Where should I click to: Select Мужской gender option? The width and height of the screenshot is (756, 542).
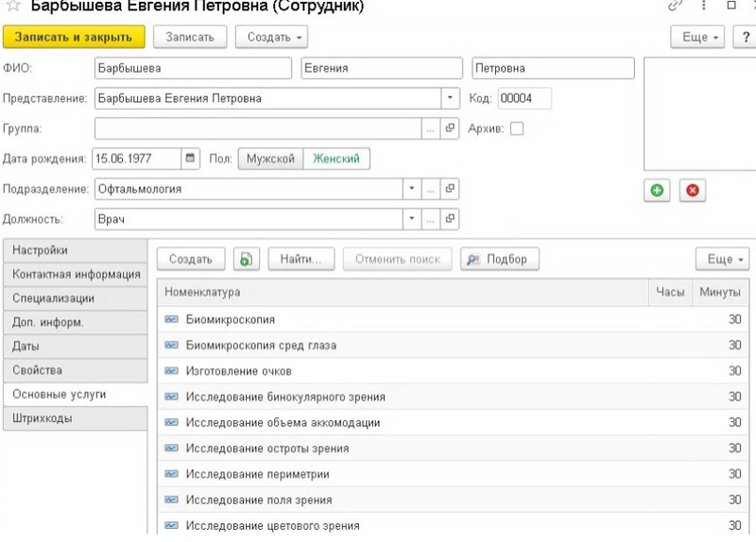(x=270, y=159)
